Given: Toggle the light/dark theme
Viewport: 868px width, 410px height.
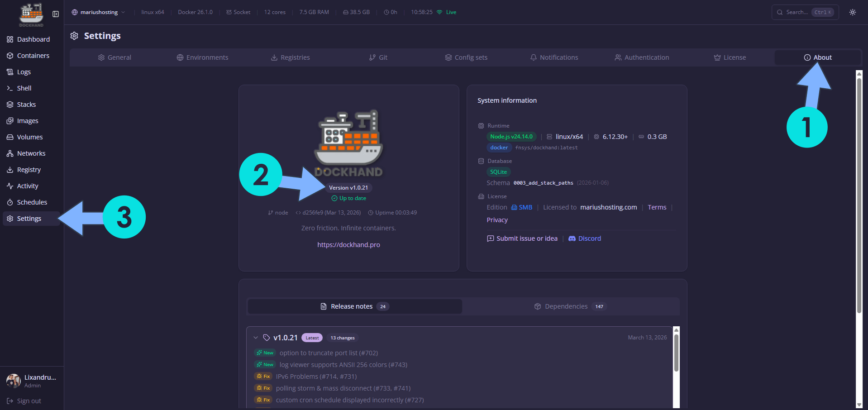Looking at the screenshot, I should [x=853, y=12].
